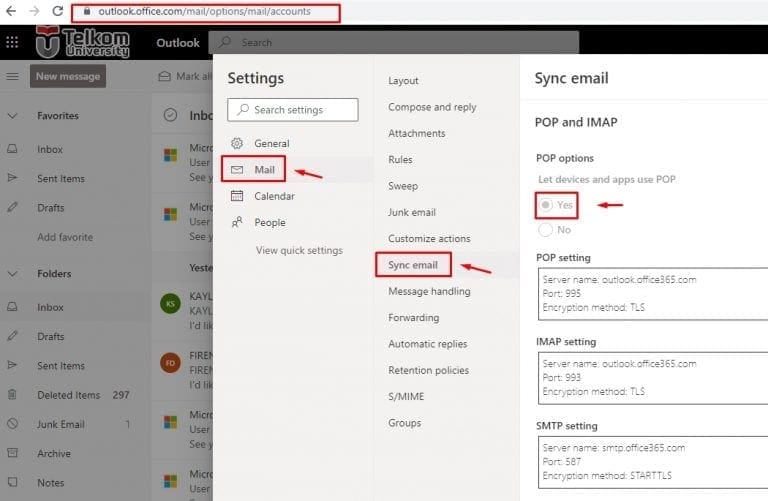768x501 pixels.
Task: Click the Sent Items arrow icon under Favorites
Action: coord(12,178)
